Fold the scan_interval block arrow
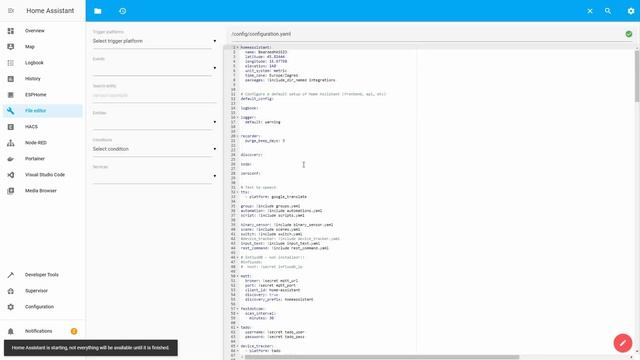Viewport: 640px width, 360px height. click(x=238, y=313)
